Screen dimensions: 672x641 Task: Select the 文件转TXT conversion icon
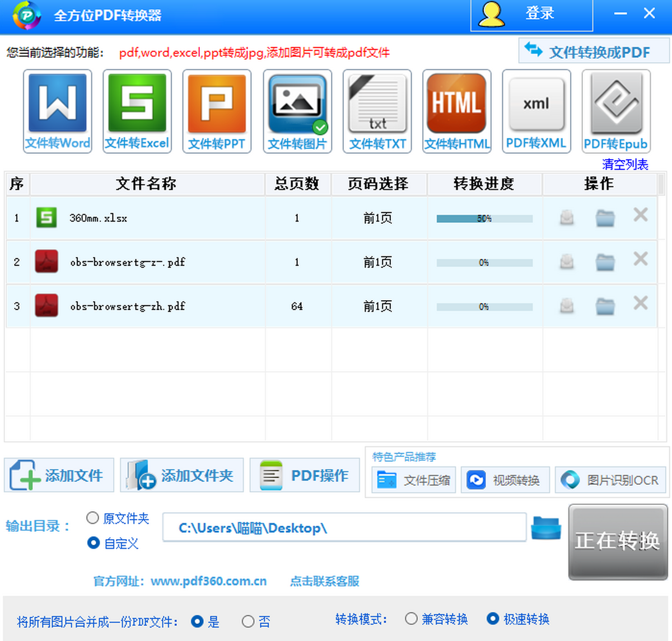point(377,111)
